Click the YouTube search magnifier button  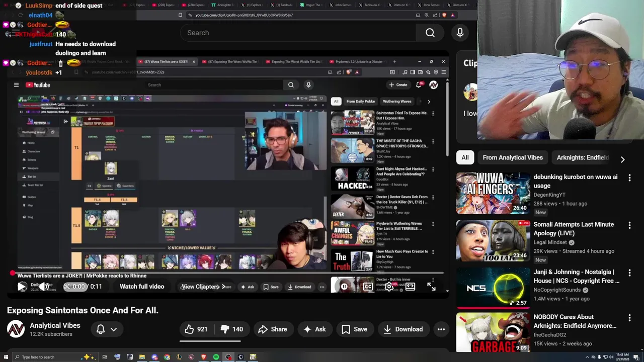coord(430,33)
